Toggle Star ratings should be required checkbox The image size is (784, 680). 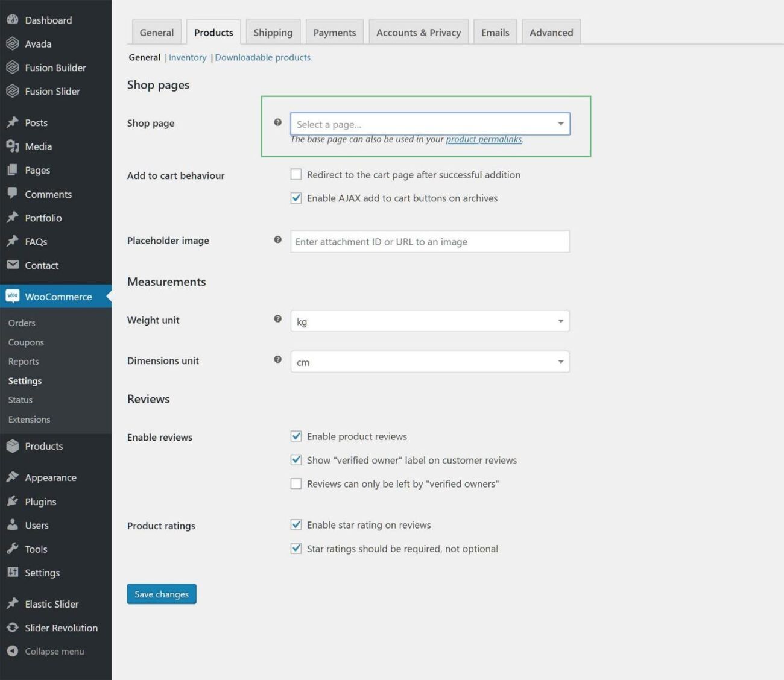point(296,548)
